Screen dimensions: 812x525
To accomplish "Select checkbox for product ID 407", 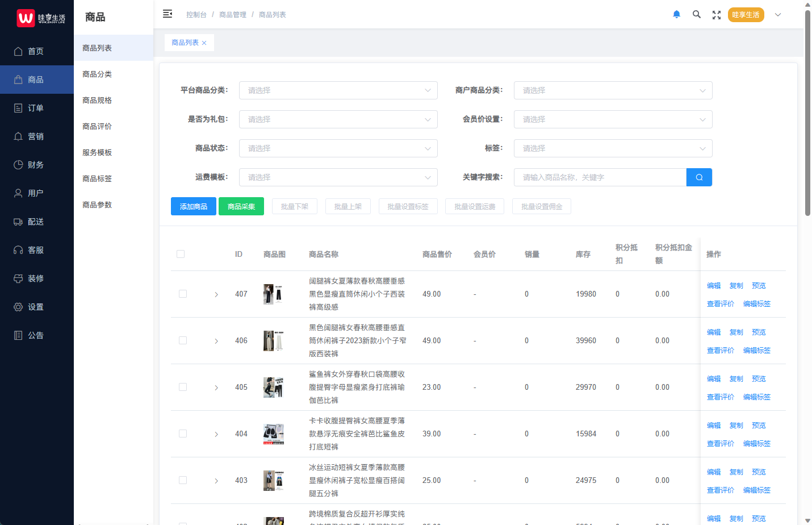I will pyautogui.click(x=183, y=294).
